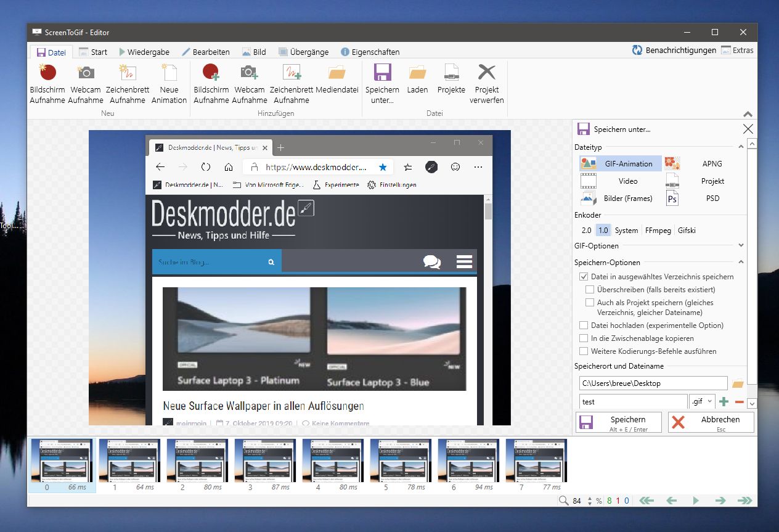This screenshot has width=779, height=532.
Task: Choose Video file type
Action: (x=620, y=181)
